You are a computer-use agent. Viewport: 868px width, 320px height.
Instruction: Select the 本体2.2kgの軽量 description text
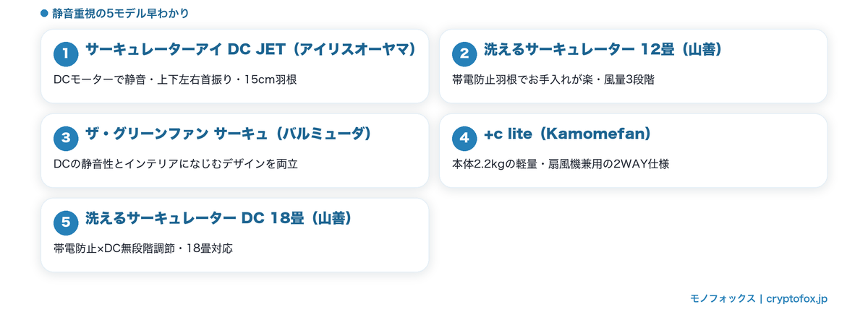click(x=561, y=164)
